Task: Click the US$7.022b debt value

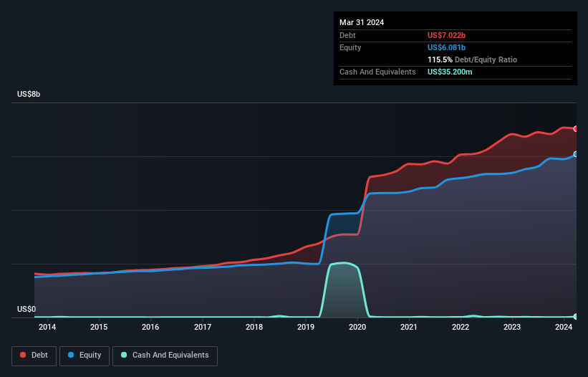Action: coord(446,35)
